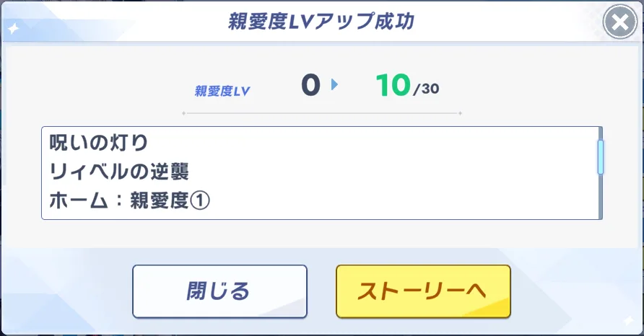Click the blue arrow between the levels
644x336 pixels.
334,85
